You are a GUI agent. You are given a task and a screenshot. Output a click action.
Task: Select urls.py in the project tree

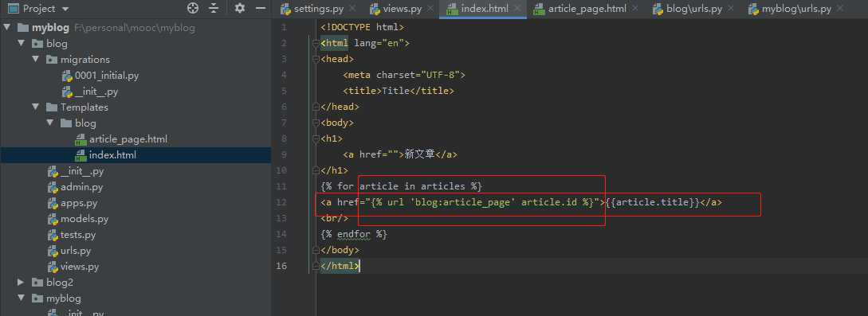coord(75,251)
